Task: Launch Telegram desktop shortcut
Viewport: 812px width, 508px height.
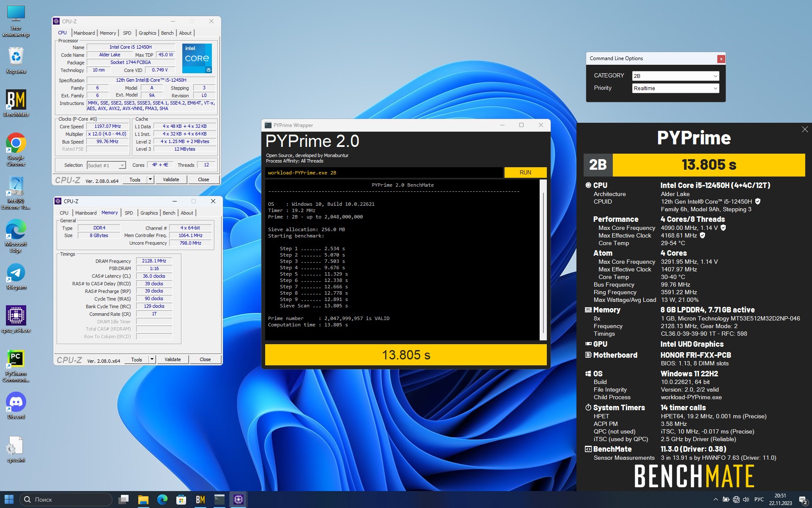Action: 16,277
